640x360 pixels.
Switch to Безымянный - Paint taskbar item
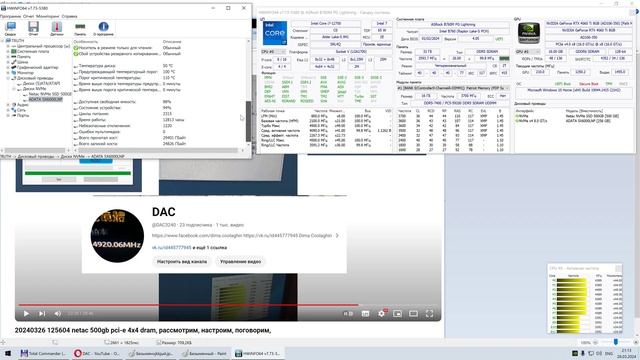point(204,353)
